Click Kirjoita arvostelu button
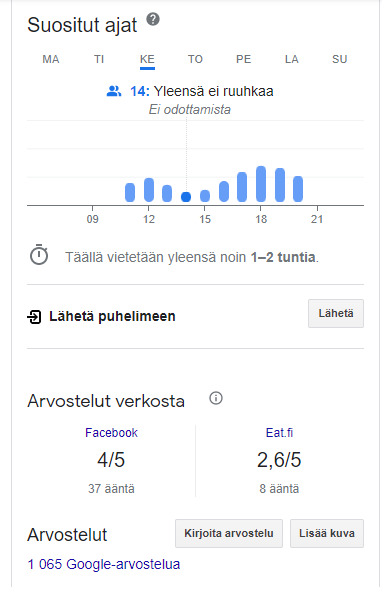This screenshot has height=612, width=382. pyautogui.click(x=229, y=533)
